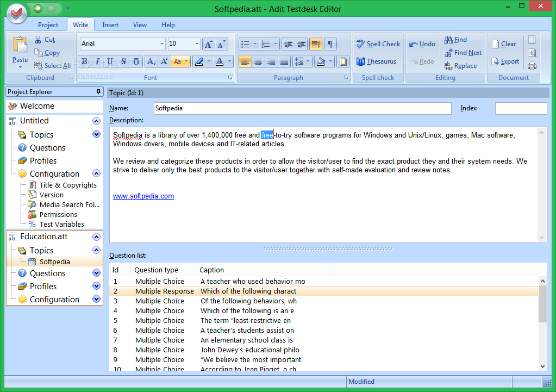The image size is (556, 392).
Task: Cut the selected text
Action: (x=45, y=40)
